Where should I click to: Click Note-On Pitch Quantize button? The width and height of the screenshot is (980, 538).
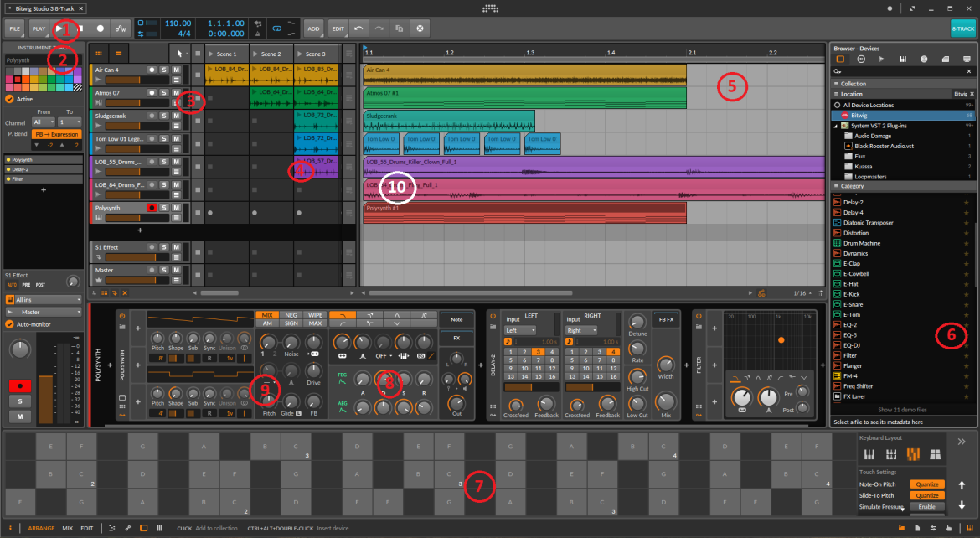[x=927, y=484]
